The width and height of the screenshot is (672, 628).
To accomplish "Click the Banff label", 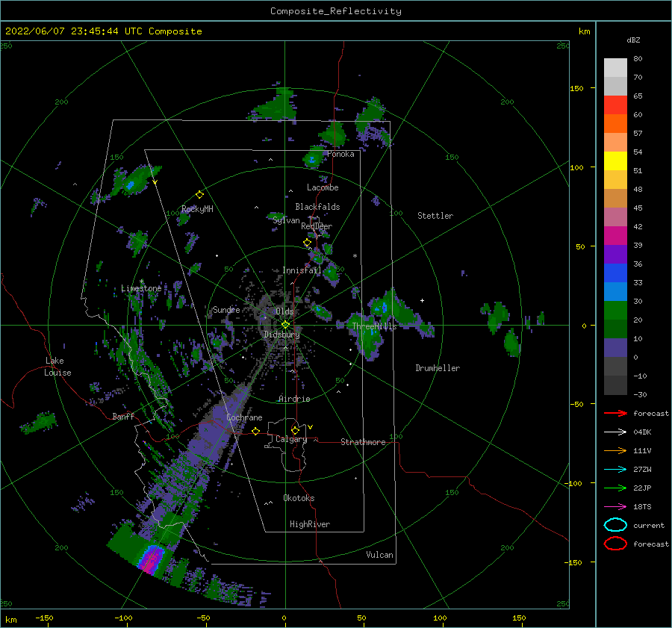I will [123, 416].
